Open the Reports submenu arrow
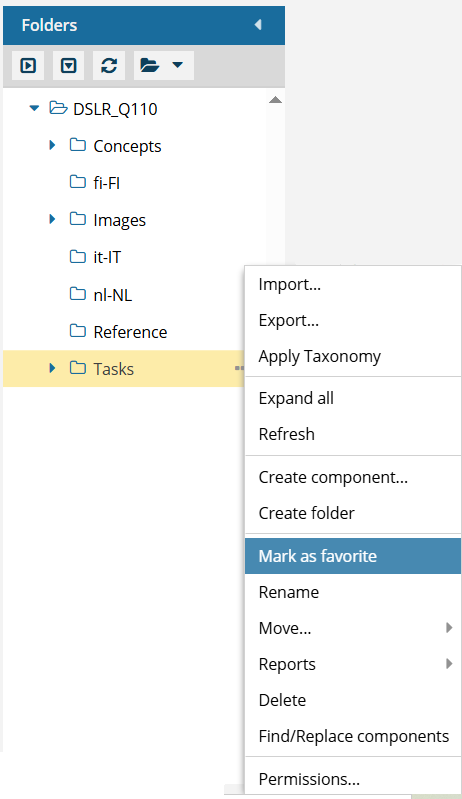This screenshot has height=799, width=462. point(449,663)
